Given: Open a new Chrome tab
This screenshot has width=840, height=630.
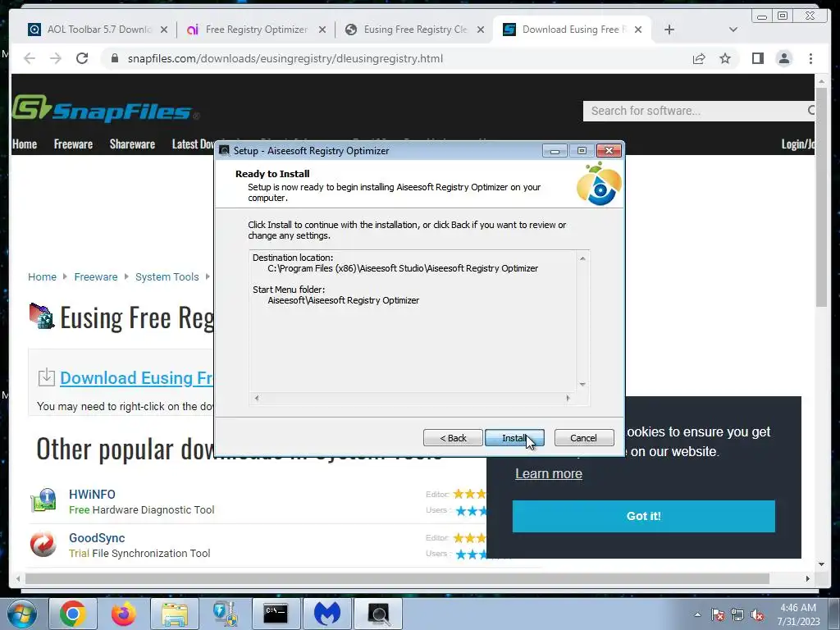Looking at the screenshot, I should (x=669, y=30).
